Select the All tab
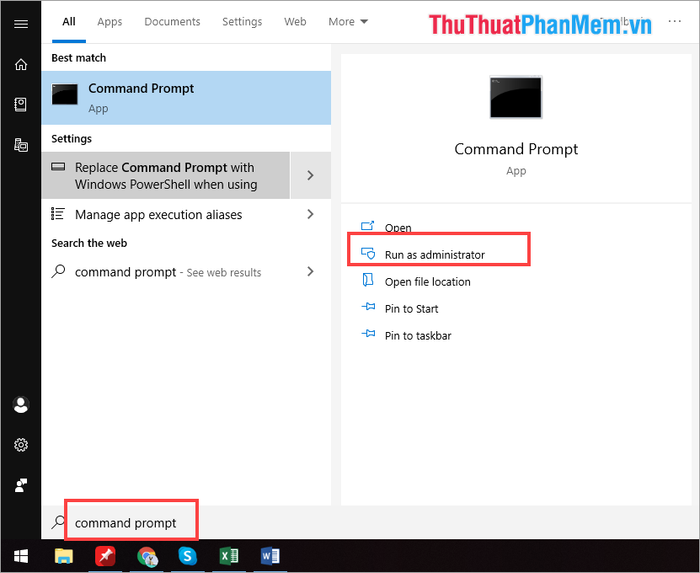 click(69, 21)
